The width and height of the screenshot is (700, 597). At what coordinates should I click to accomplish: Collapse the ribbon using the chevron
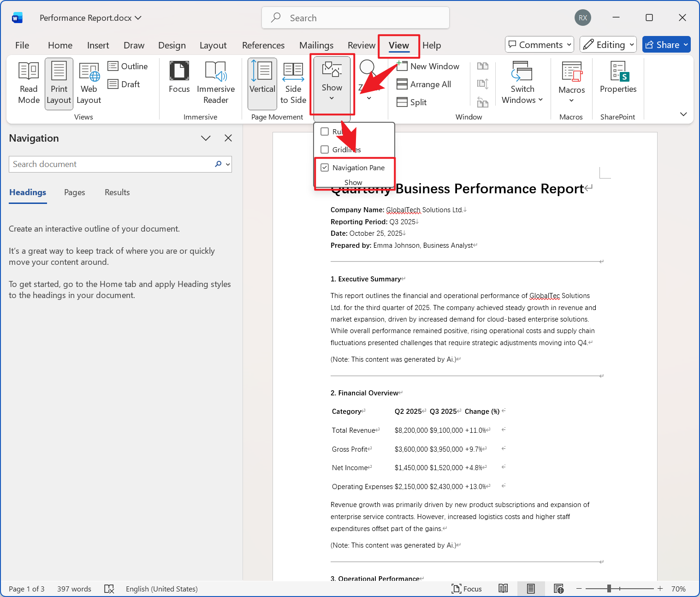683,114
